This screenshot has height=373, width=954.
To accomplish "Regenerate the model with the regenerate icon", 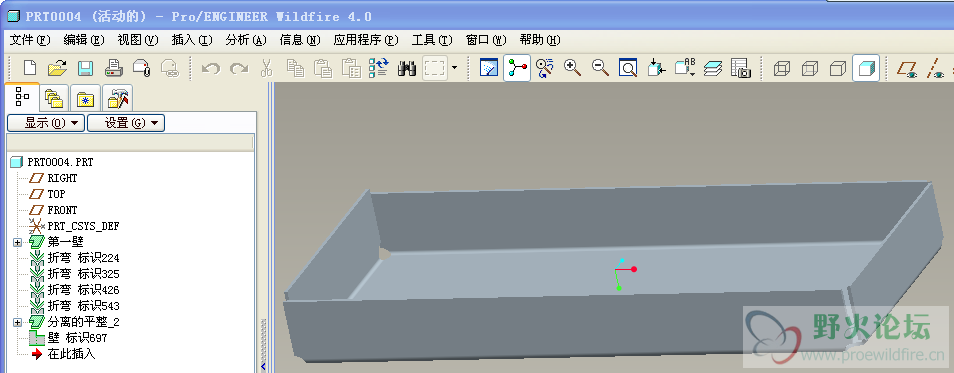I will pos(378,68).
